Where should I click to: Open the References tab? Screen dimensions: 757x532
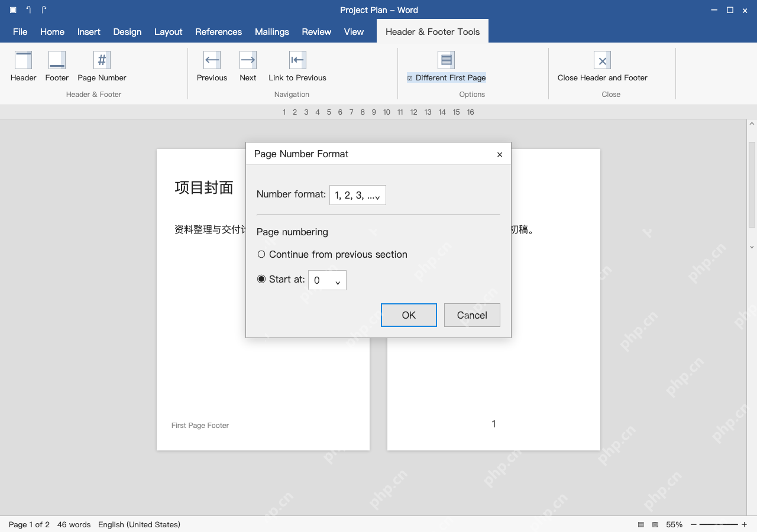[x=218, y=32]
